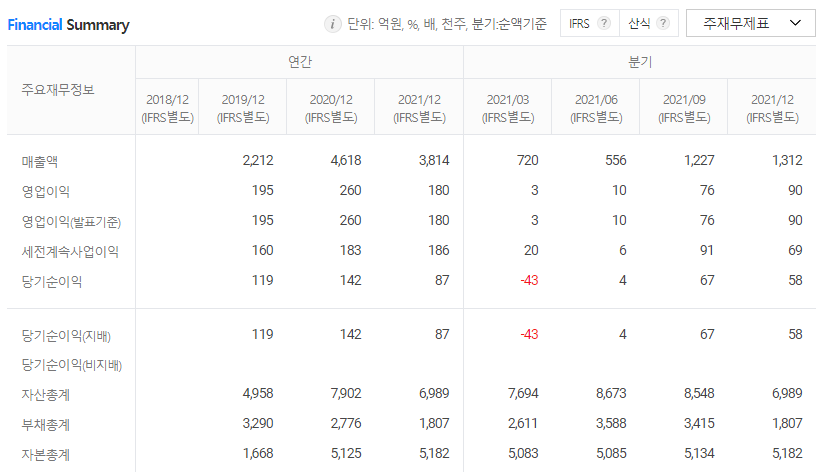Click the 2,776 total liabilities value
Image resolution: width=821 pixels, height=472 pixels.
pyautogui.click(x=346, y=423)
